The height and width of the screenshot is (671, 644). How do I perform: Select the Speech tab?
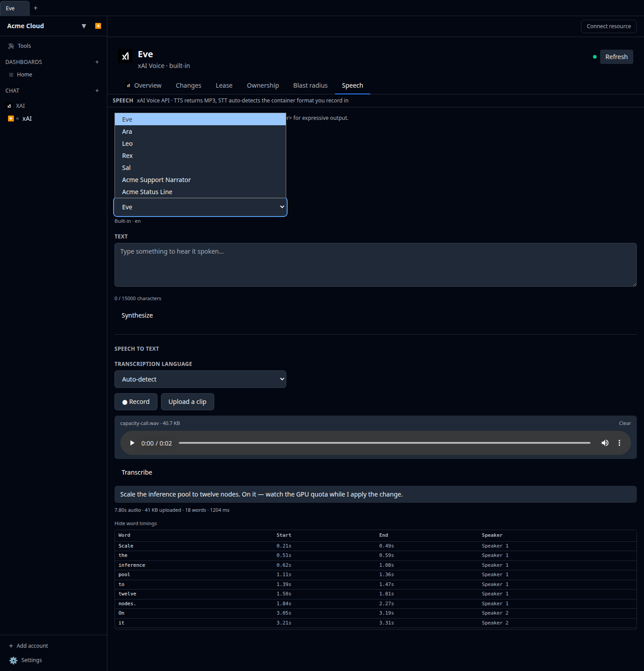tap(352, 85)
